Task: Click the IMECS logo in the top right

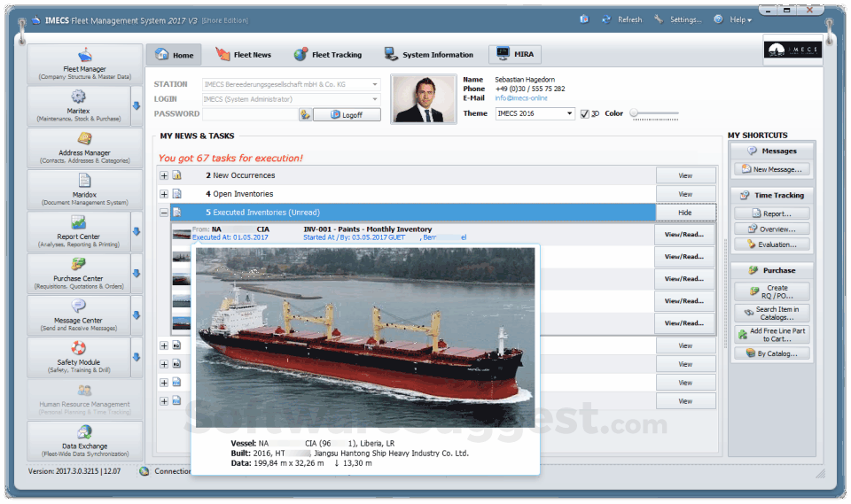Action: coord(792,50)
